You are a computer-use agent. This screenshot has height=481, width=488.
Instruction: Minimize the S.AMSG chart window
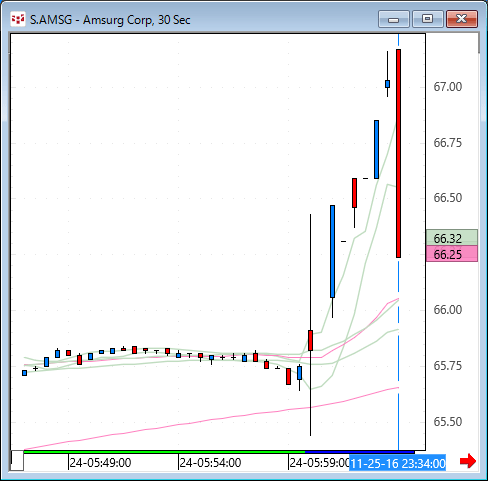[x=394, y=19]
